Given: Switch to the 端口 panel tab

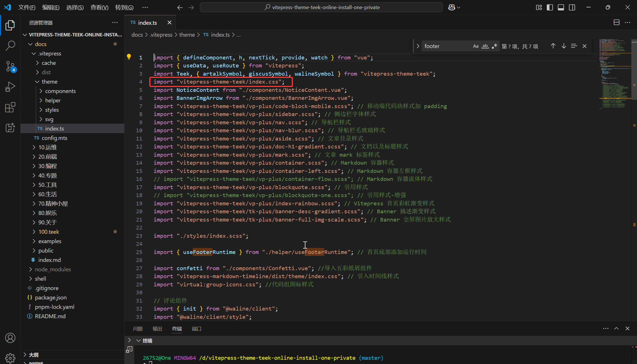Looking at the screenshot, I should (x=197, y=329).
